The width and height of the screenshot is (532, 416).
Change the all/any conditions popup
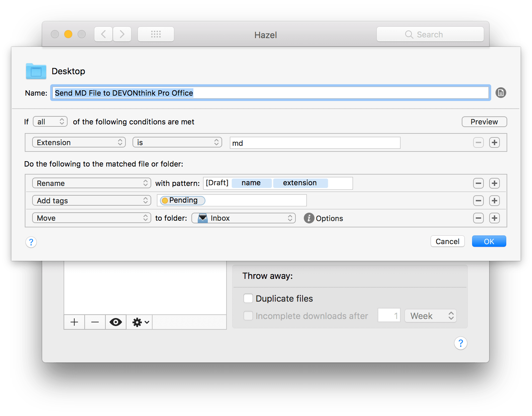click(x=50, y=122)
